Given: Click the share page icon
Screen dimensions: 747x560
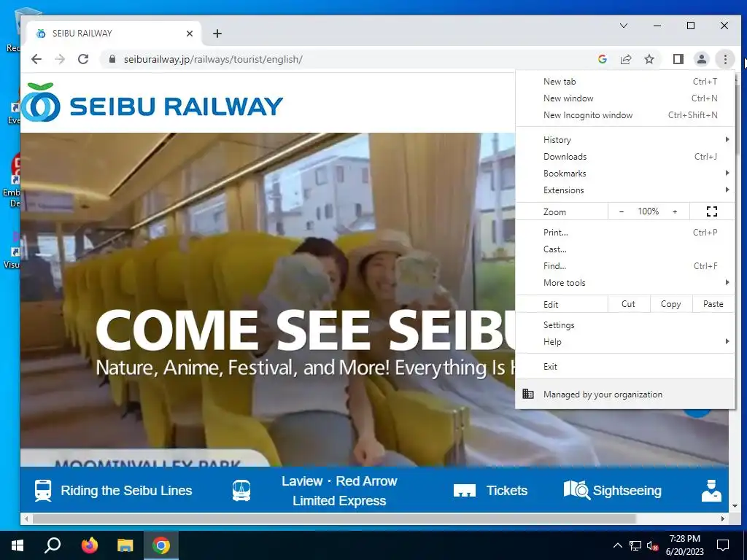Looking at the screenshot, I should point(625,59).
